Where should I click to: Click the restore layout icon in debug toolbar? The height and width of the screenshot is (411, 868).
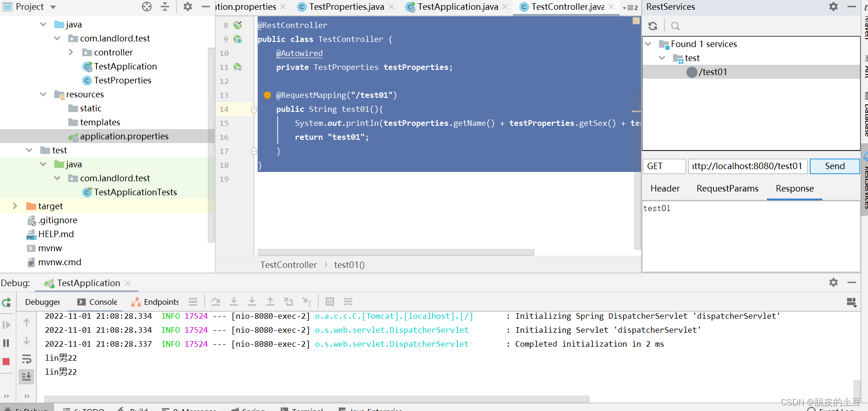coord(851,302)
